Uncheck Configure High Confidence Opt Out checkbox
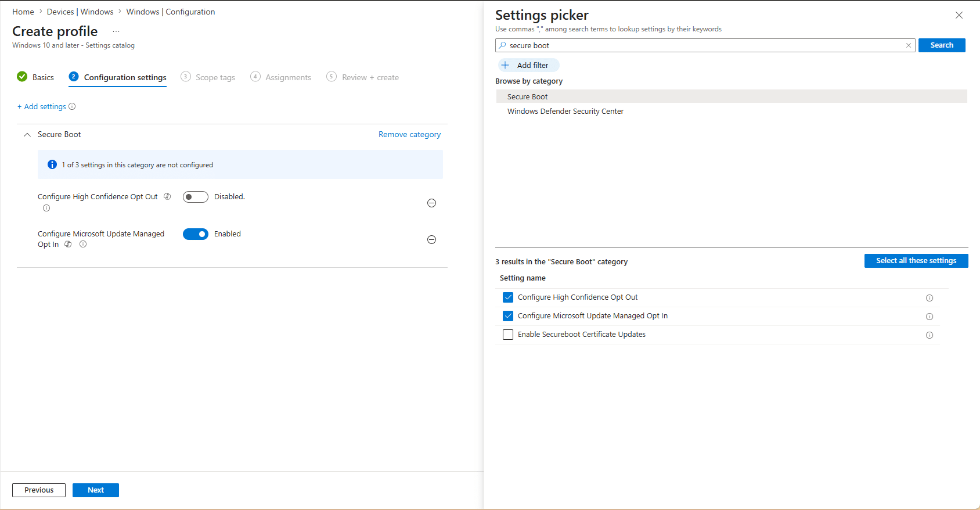 (x=508, y=297)
